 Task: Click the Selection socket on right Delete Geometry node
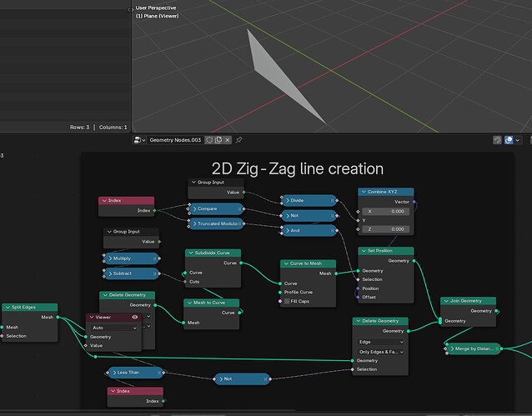[353, 369]
